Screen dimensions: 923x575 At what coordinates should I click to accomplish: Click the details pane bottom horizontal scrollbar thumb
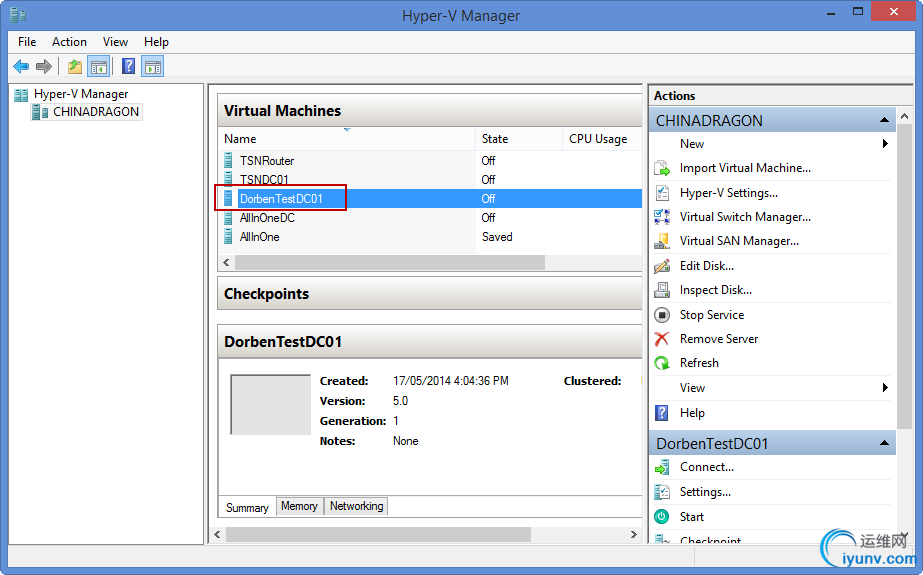click(379, 534)
